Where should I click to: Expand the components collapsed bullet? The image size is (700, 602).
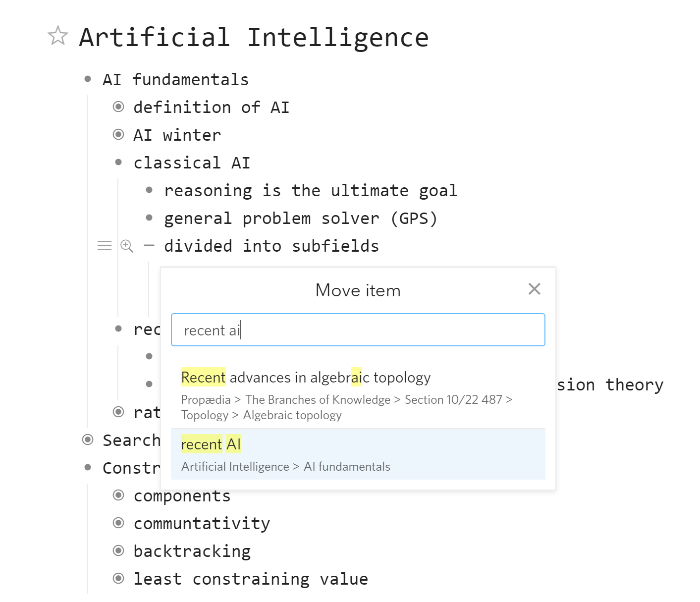[x=118, y=495]
